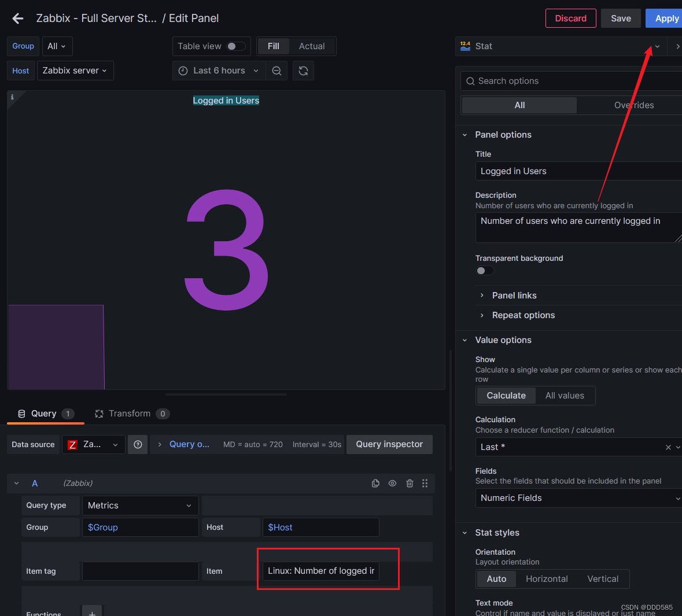Select the All options tab
This screenshot has width=682, height=616.
(x=519, y=105)
